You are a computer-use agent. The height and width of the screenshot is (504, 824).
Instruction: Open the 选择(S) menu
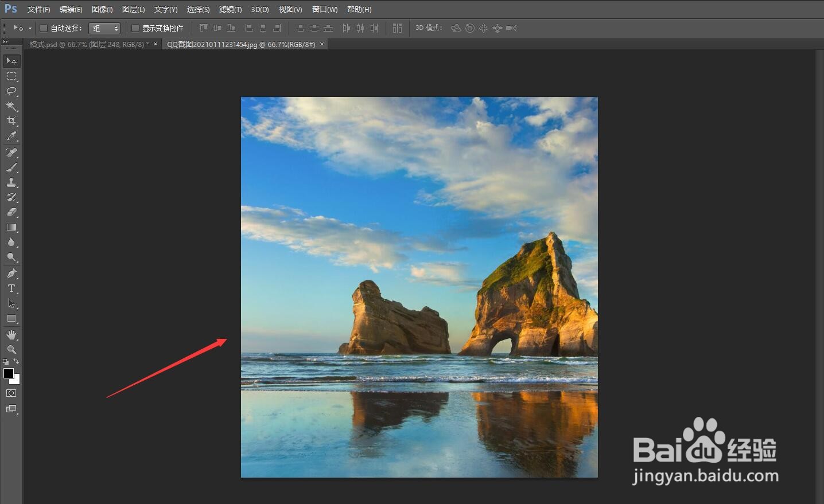pos(199,10)
